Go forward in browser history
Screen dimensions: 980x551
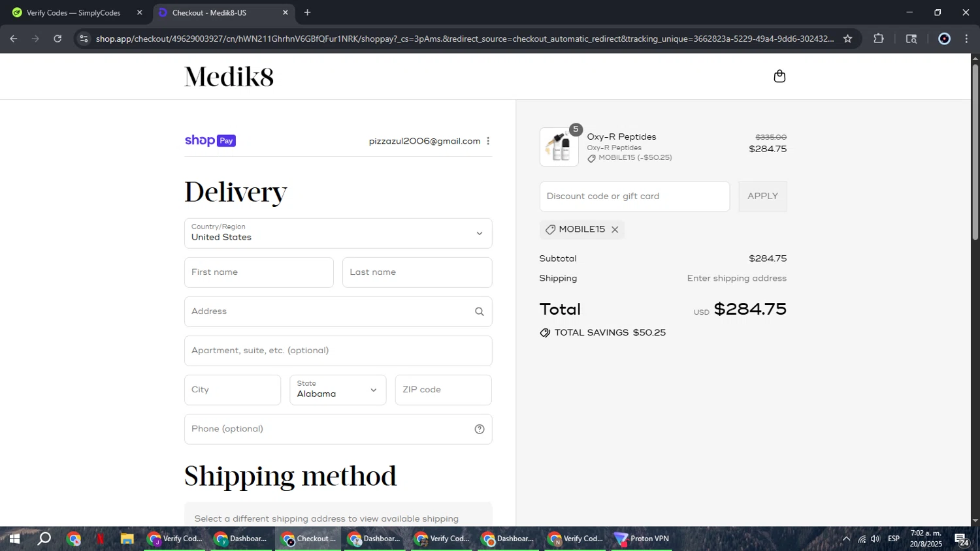pos(35,39)
